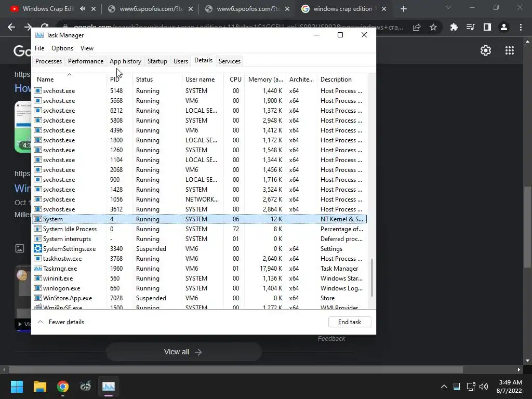Select the Taskmgr.exe process icon
The image size is (532, 399).
[x=38, y=269]
